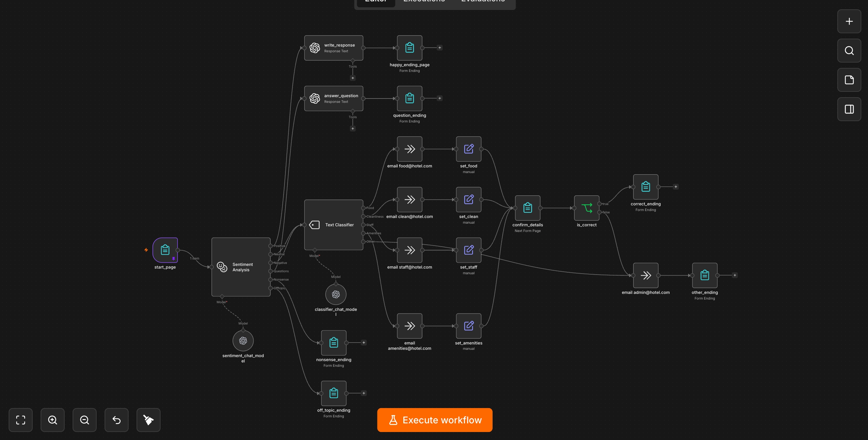Viewport: 868px width, 440px height.
Task: Click the "1 item" connection label
Action: point(195,259)
